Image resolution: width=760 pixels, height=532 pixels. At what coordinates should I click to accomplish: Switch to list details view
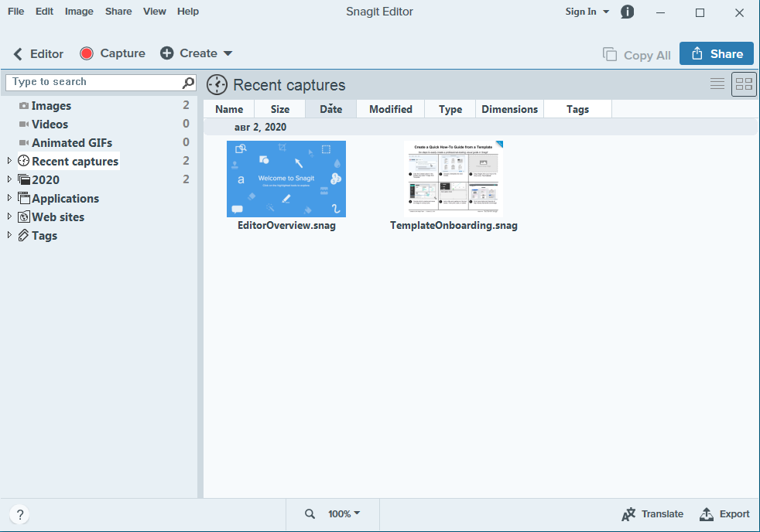click(717, 84)
